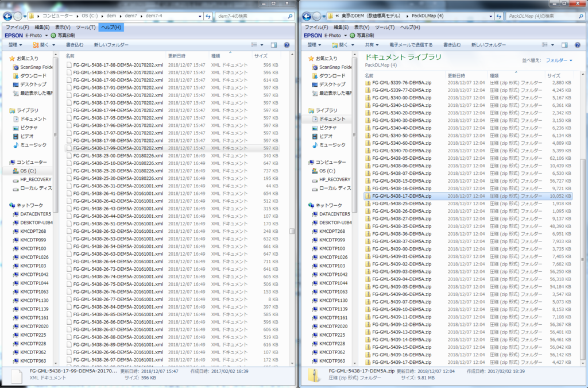This screenshot has height=388, width=588.
Task: Click file list scrollbar thumb in left window
Action: point(292,231)
